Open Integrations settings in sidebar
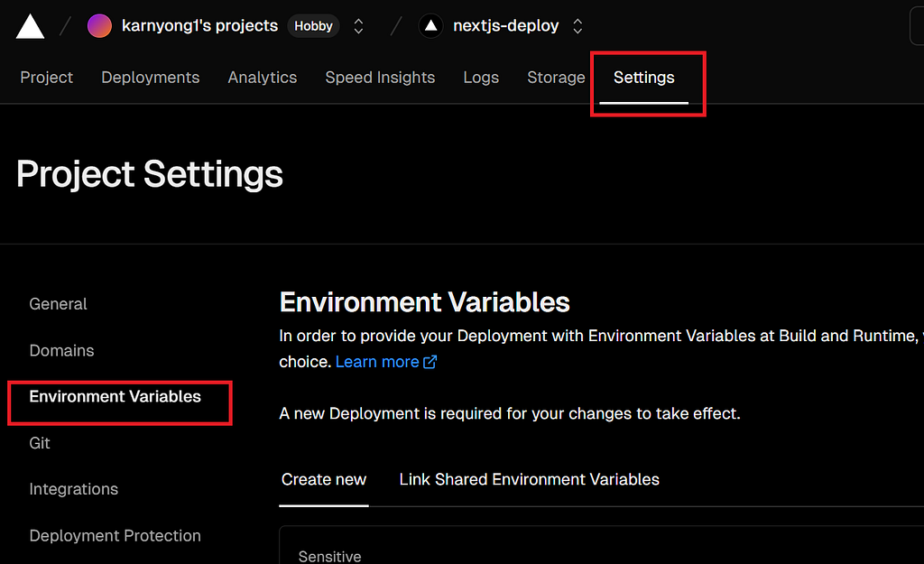The width and height of the screenshot is (924, 564). (74, 489)
